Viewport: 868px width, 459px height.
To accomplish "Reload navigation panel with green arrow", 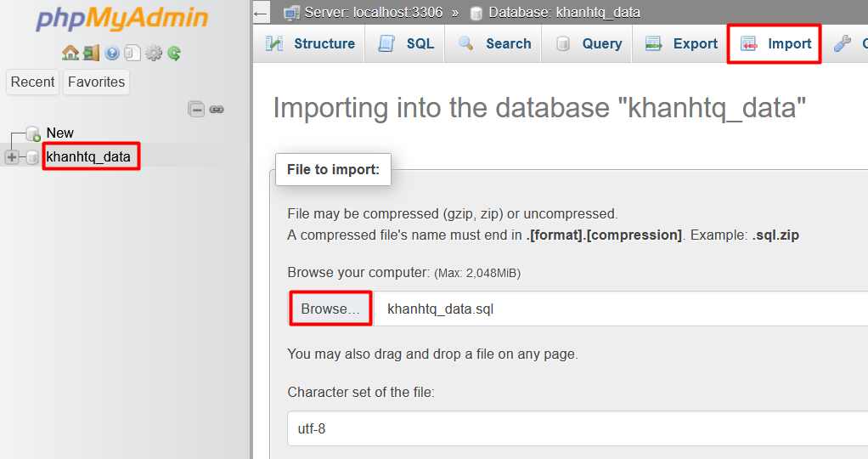I will point(174,53).
